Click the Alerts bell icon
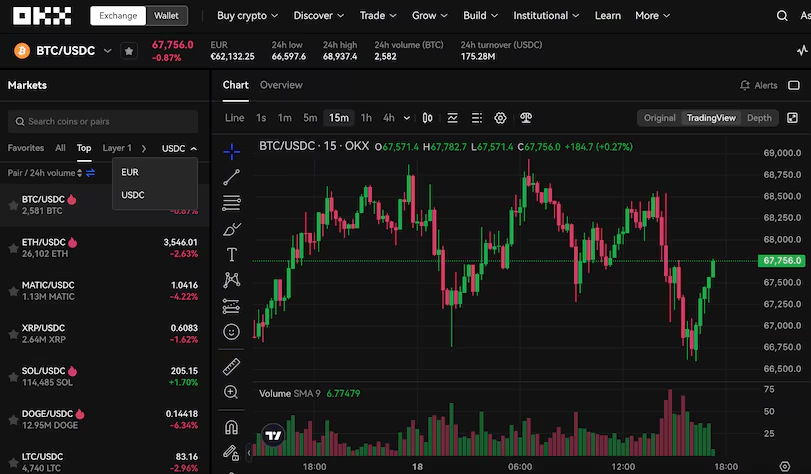This screenshot has width=811, height=474. pyautogui.click(x=745, y=85)
